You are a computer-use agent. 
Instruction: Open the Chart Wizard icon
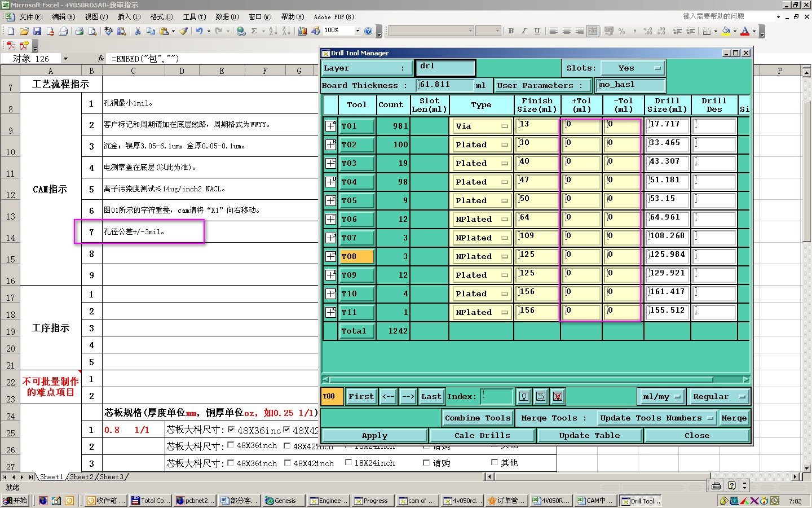click(302, 31)
